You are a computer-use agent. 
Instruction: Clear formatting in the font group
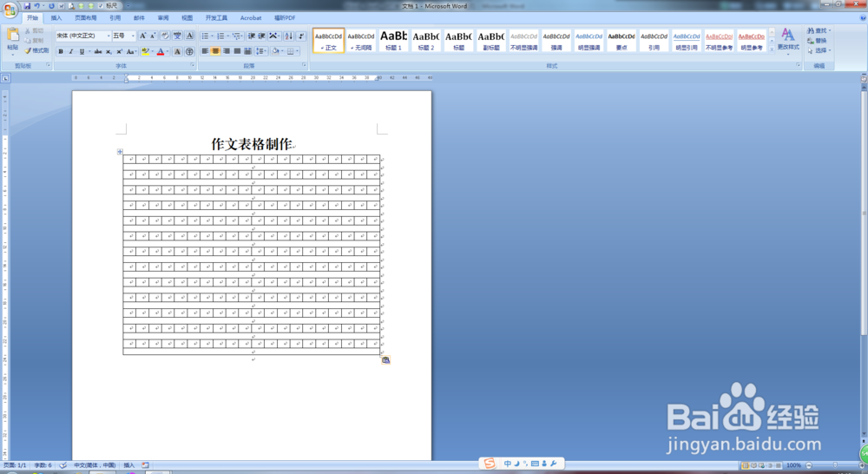pyautogui.click(x=165, y=36)
